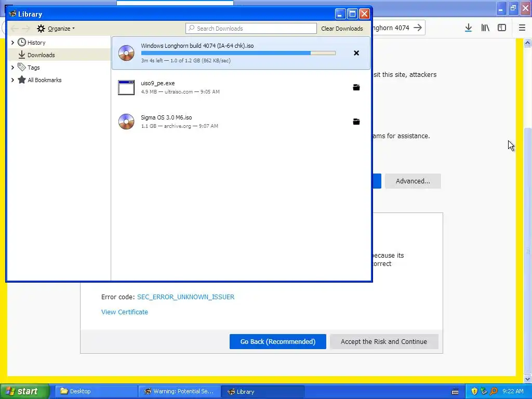This screenshot has height=399, width=532.
Task: Select All Bookmarks in sidebar
Action: (59, 80)
